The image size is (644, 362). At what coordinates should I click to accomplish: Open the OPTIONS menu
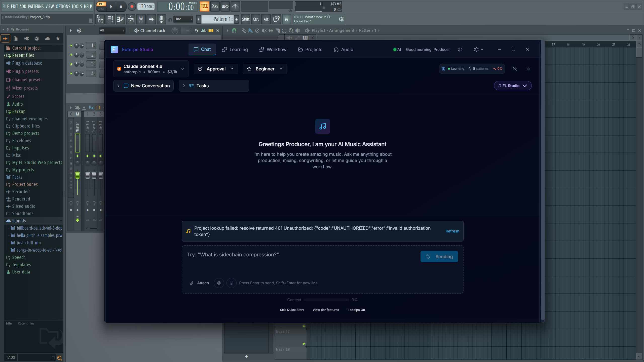point(63,7)
